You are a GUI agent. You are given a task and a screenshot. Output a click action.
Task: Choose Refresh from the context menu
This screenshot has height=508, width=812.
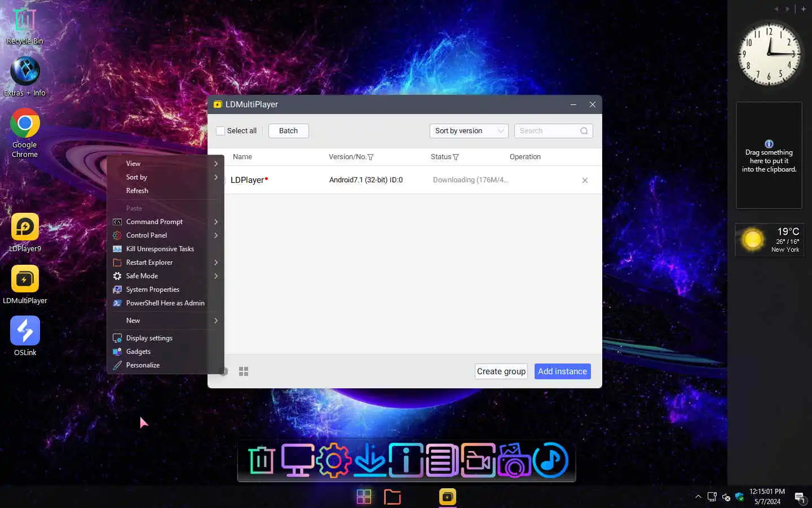[x=165, y=191]
